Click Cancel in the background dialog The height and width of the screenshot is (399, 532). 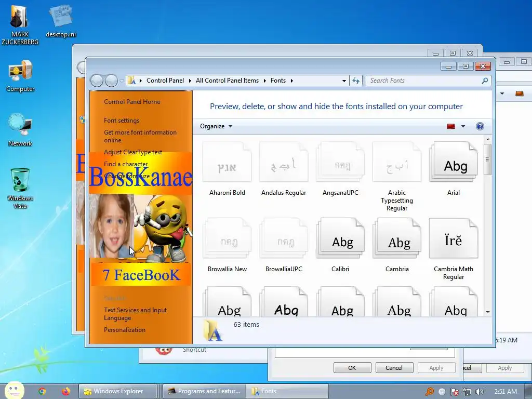click(x=394, y=368)
